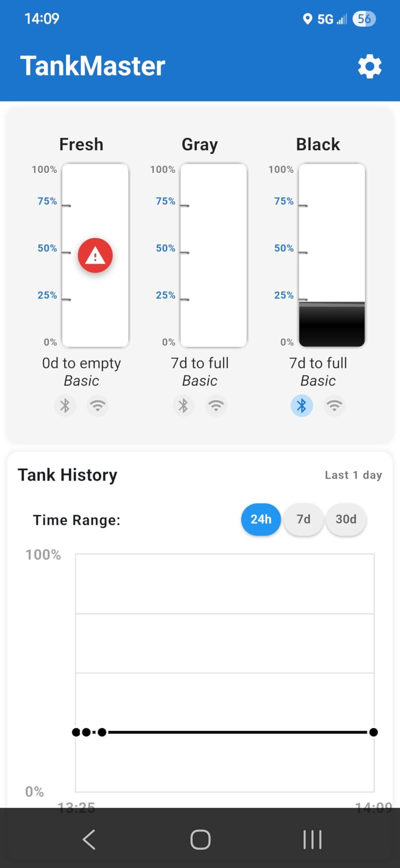The height and width of the screenshot is (868, 400).
Task: Tap the Bluetooth icon under Gray tank
Action: click(183, 405)
